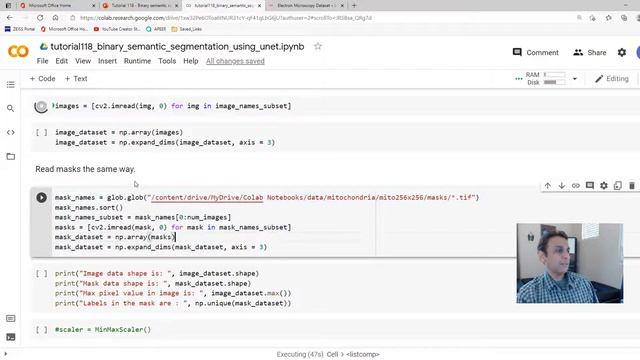Mirror cell in tab icon
The image size is (640, 360).
tap(618, 186)
